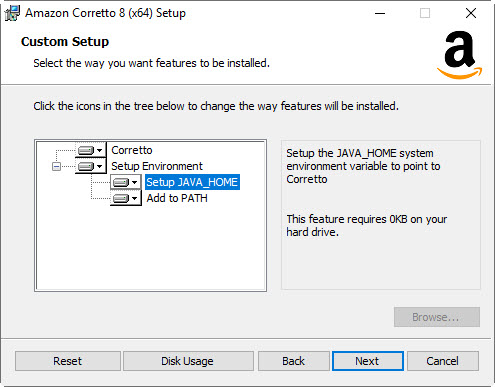Open Setup JAVA_HOME feature install dropdown
The height and width of the screenshot is (387, 495).
click(126, 182)
